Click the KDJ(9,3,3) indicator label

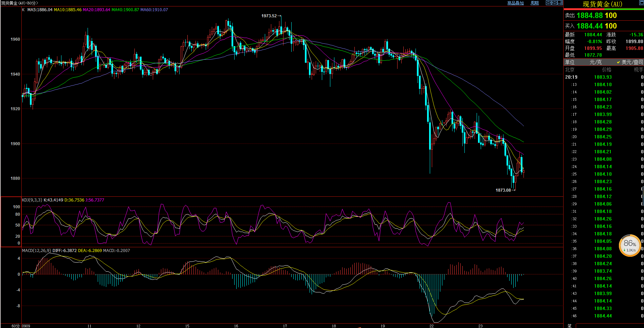click(32, 200)
